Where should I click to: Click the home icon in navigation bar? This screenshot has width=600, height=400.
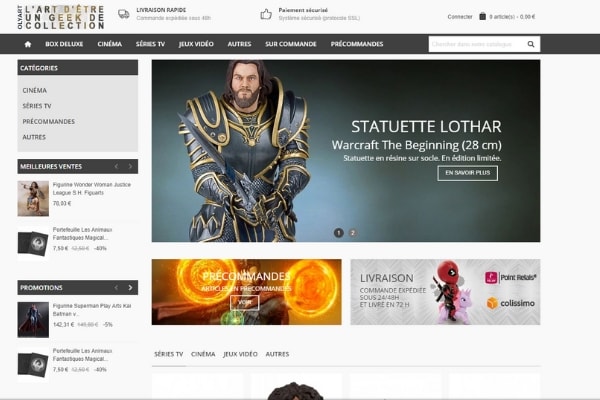pos(28,44)
